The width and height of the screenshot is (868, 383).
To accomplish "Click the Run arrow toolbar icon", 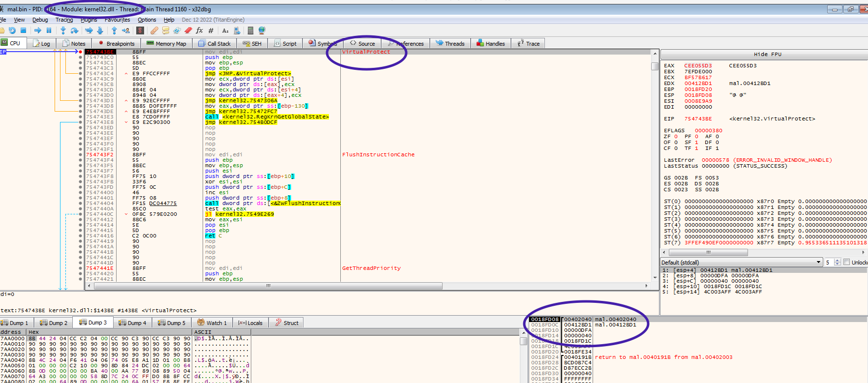I will [x=38, y=30].
